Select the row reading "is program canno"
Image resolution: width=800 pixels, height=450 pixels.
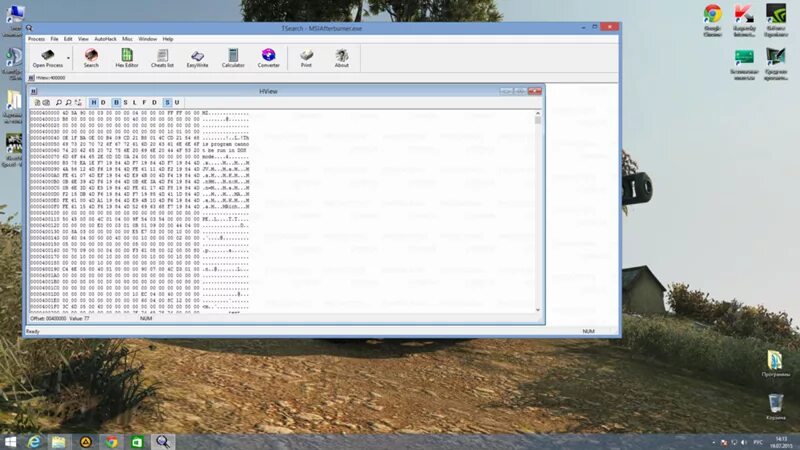tap(139, 144)
